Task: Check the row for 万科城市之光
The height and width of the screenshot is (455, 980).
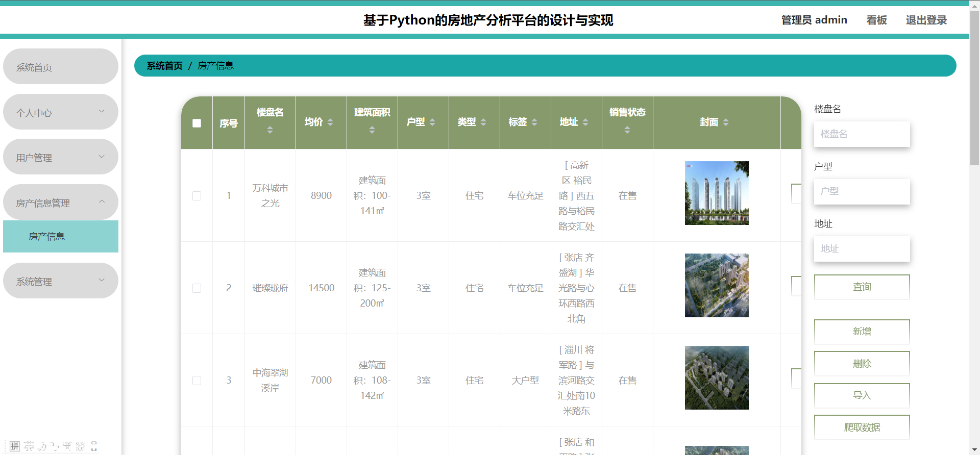Action: (x=197, y=196)
